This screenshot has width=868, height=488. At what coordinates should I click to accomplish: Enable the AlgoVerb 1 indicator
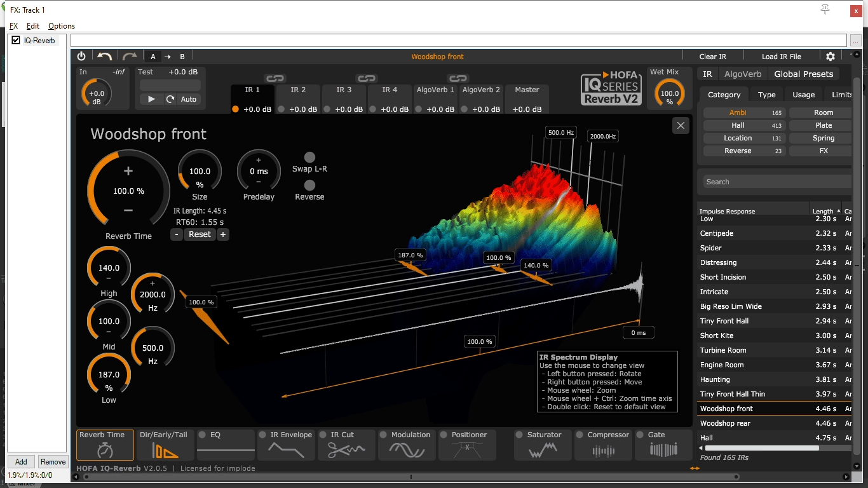pos(419,109)
